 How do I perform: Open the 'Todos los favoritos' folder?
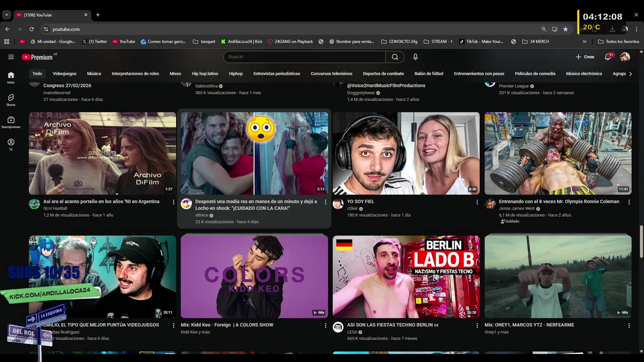click(618, 42)
